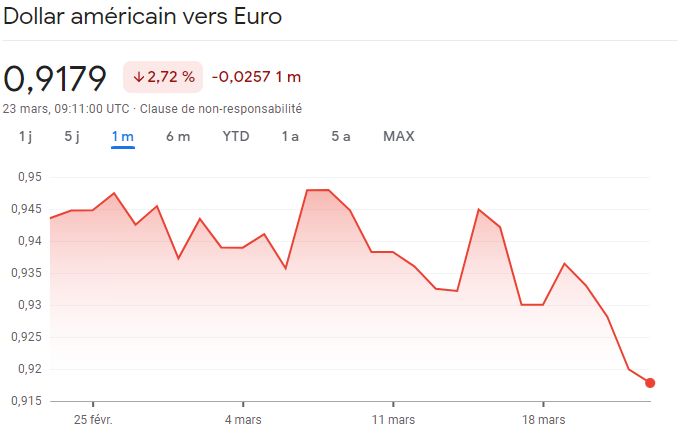Click the 2,72 % change badge
This screenshot has height=437, width=678.
coord(163,77)
